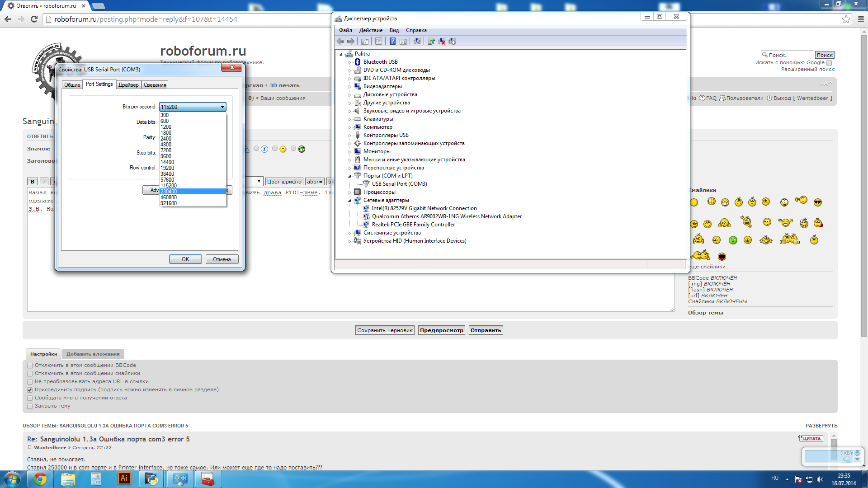The image size is (868, 488).
Task: Expand the Bluetooth USB tree node
Action: tap(349, 62)
